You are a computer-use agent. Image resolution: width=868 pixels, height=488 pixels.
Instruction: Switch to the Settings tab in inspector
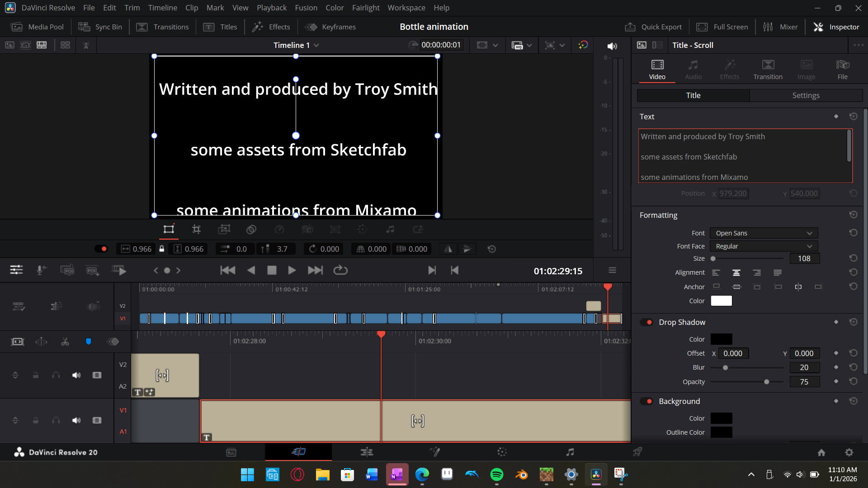(x=806, y=95)
